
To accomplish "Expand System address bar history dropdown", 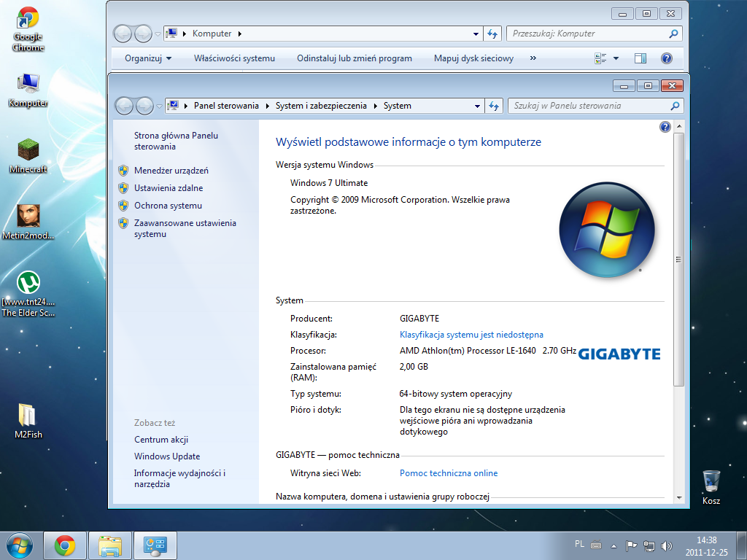I will pyautogui.click(x=477, y=106).
